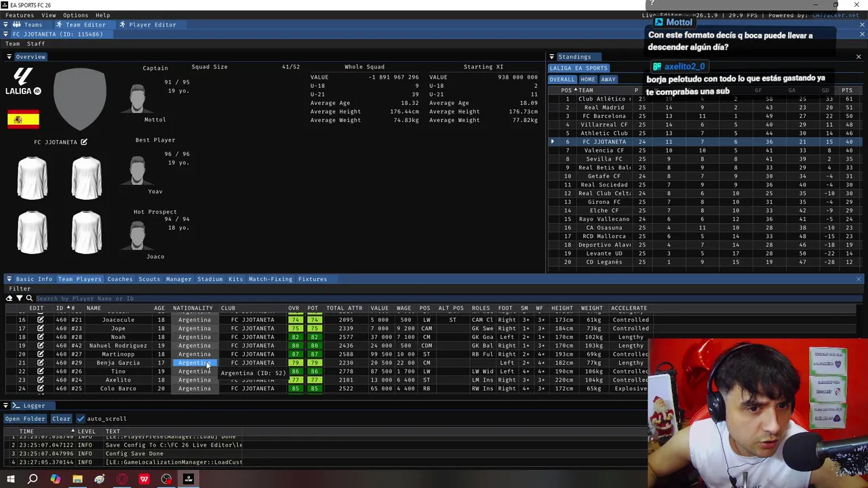Switch to Match-Fixing tab
Screen dimensions: 868x488
point(270,279)
